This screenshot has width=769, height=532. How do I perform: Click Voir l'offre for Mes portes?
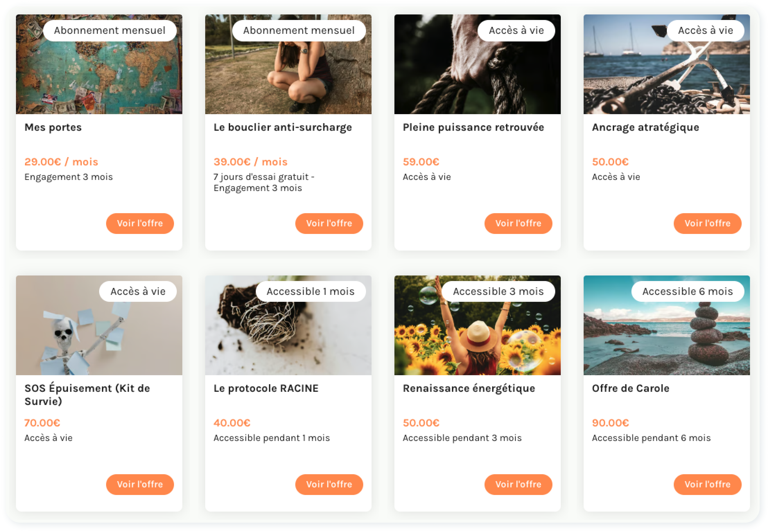point(140,223)
